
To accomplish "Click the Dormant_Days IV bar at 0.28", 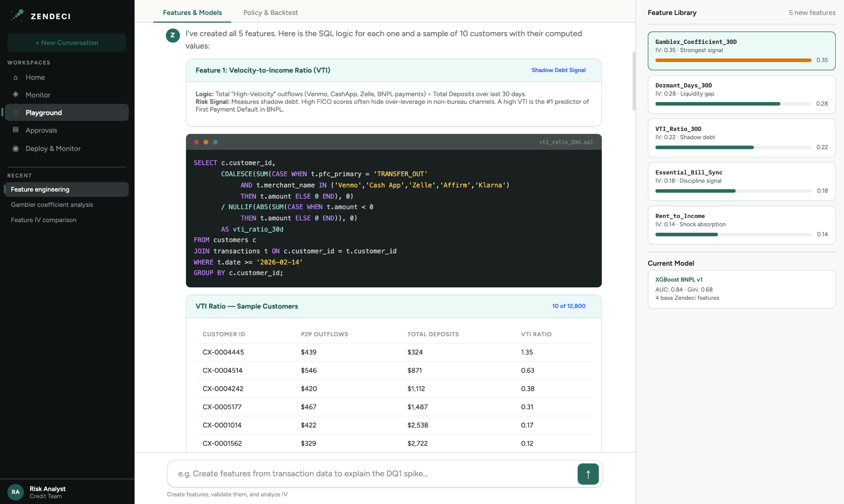I will (733, 104).
